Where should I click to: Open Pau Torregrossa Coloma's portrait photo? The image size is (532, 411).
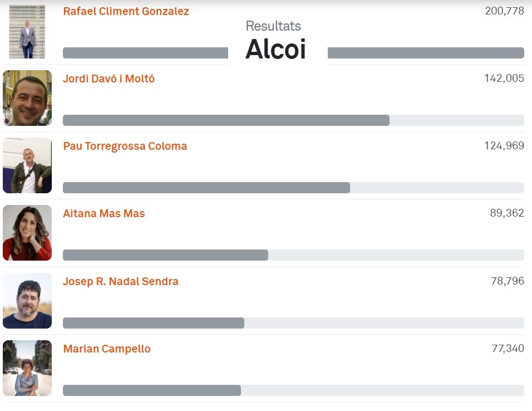pos(27,165)
